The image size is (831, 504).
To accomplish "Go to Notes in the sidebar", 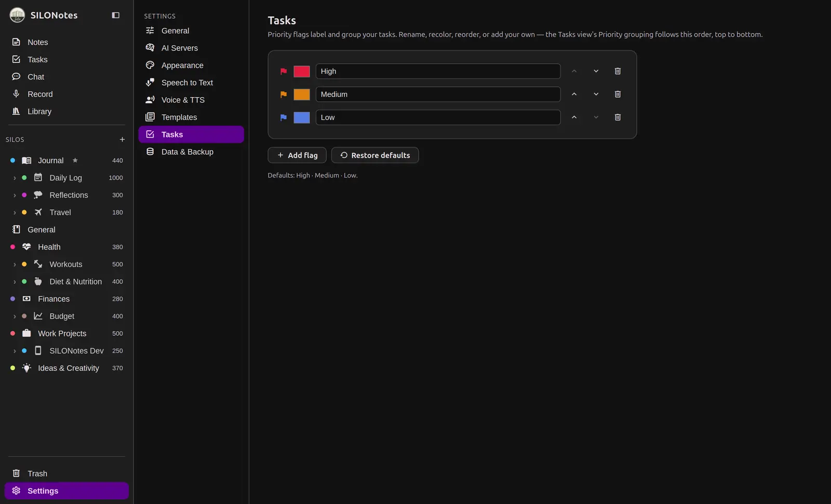I will 66,42.
